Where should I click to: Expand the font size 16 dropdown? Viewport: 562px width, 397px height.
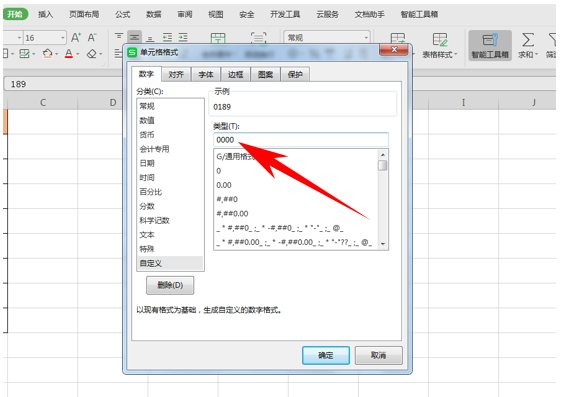tap(63, 38)
